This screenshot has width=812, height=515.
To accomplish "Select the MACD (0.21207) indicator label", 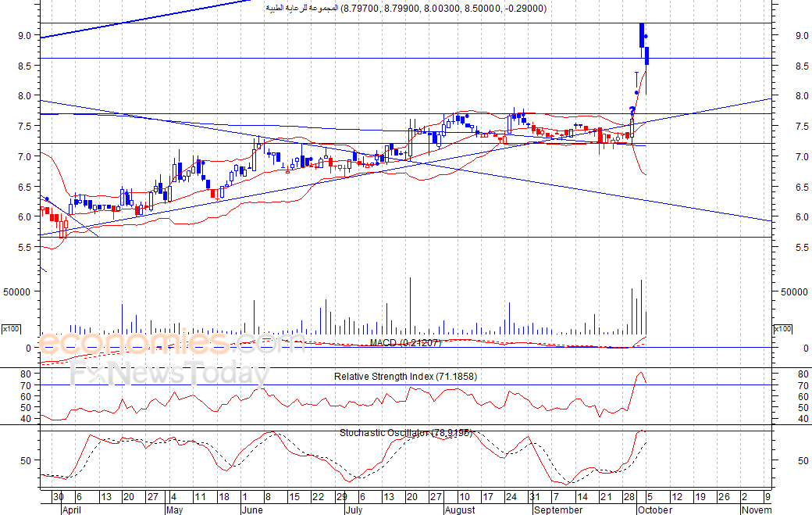I will (405, 342).
